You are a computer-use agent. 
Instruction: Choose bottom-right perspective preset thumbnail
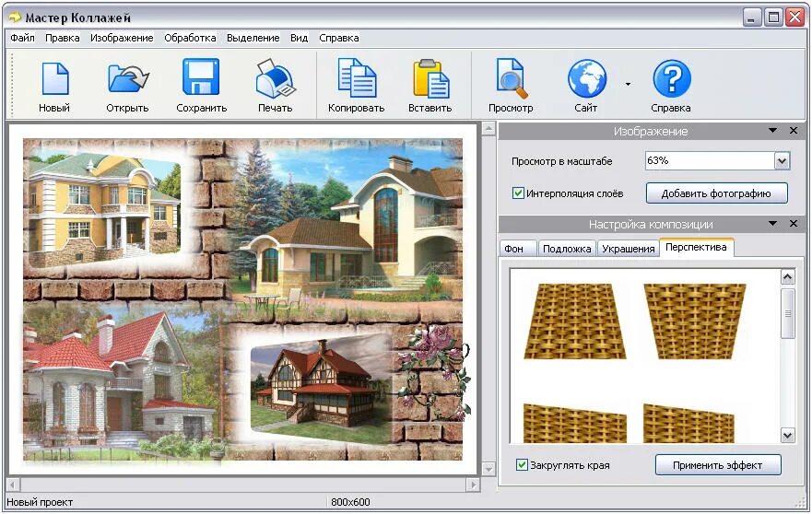(x=688, y=423)
